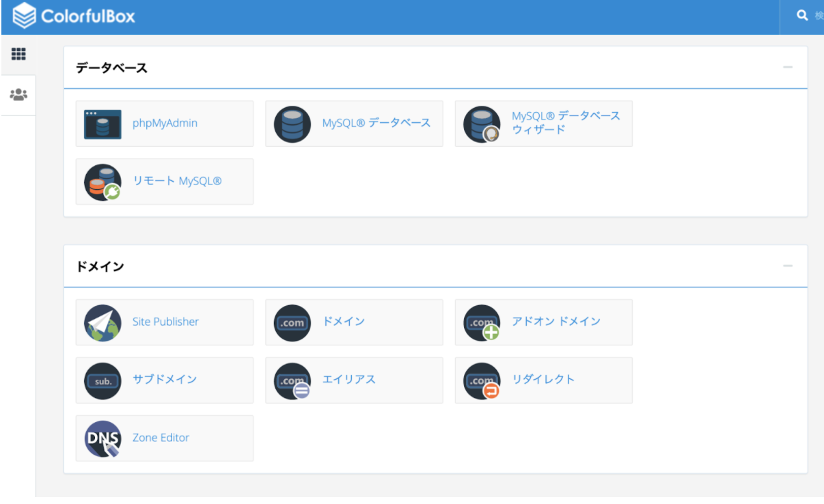Open リモート MySQL link
824x504 pixels.
(177, 181)
